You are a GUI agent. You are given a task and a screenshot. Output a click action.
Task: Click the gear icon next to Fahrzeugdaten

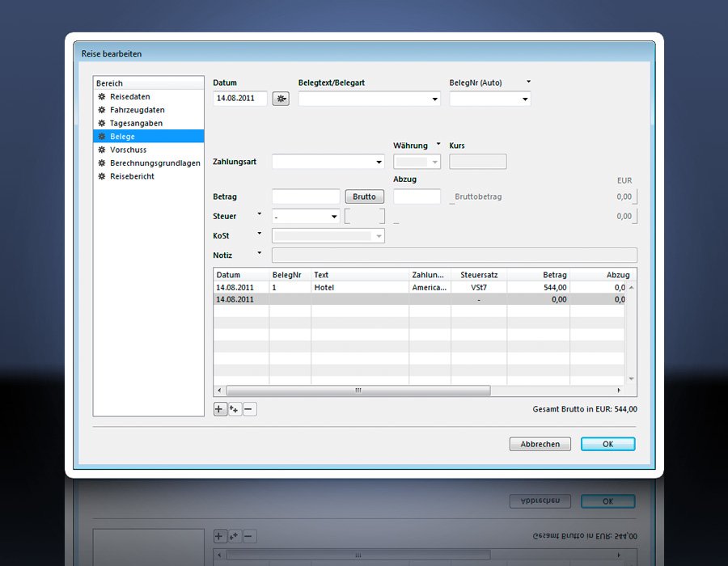point(102,110)
